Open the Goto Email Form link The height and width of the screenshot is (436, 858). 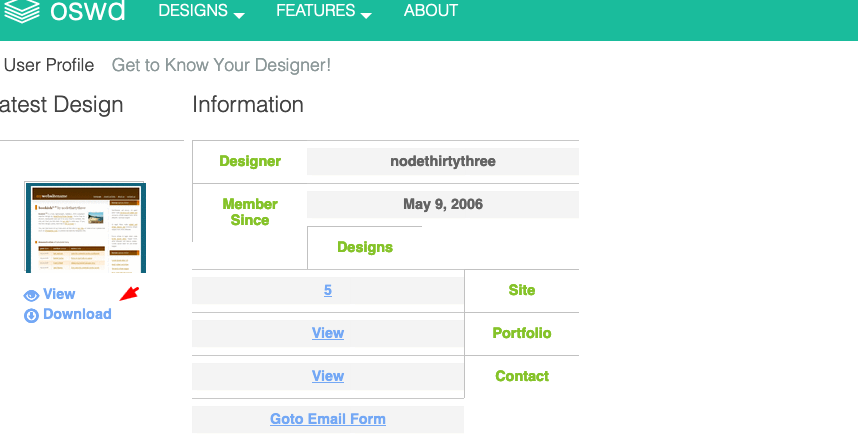328,419
